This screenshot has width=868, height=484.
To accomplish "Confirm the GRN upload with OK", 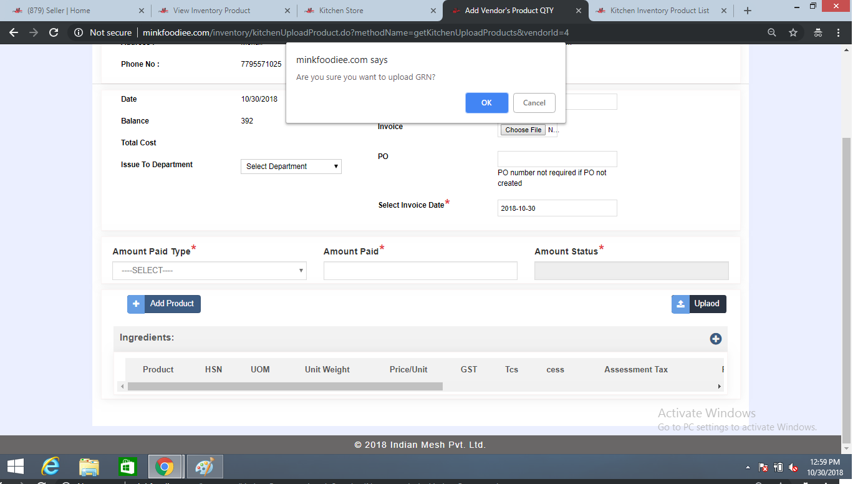I will click(486, 103).
